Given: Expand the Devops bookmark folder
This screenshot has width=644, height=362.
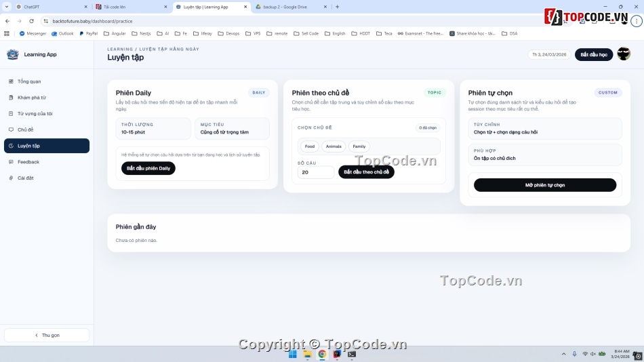Looking at the screenshot, I should (x=228, y=34).
